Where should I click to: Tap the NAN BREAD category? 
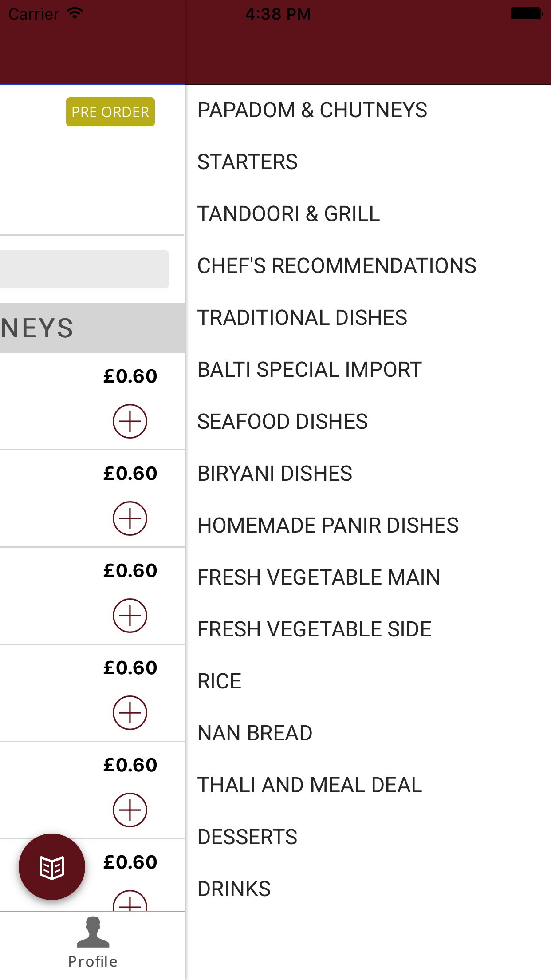255,733
